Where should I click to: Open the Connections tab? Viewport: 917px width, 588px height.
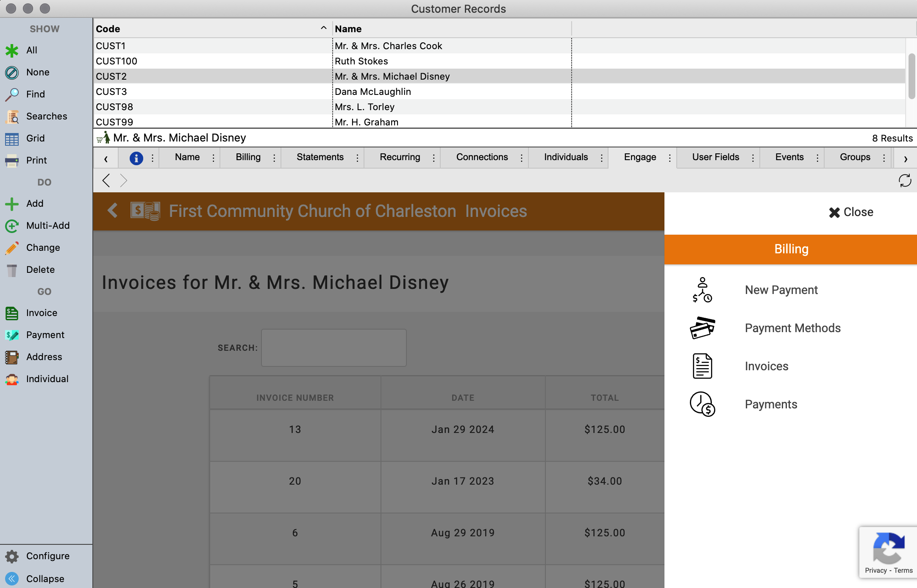[x=482, y=157]
